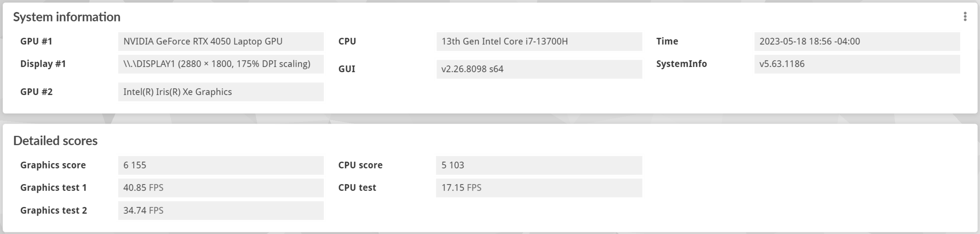Click the Graphics score label
Viewport: 980px width, 234px height.
53,165
